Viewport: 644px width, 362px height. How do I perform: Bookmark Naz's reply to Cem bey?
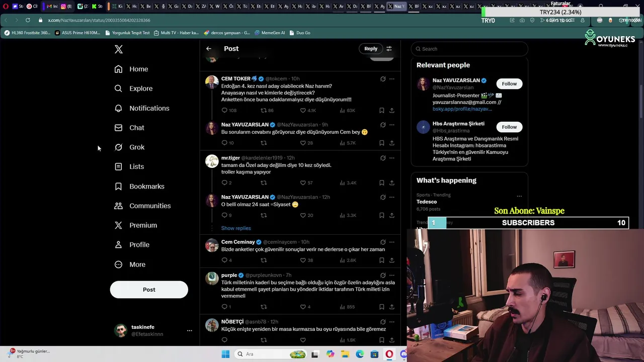point(381,143)
